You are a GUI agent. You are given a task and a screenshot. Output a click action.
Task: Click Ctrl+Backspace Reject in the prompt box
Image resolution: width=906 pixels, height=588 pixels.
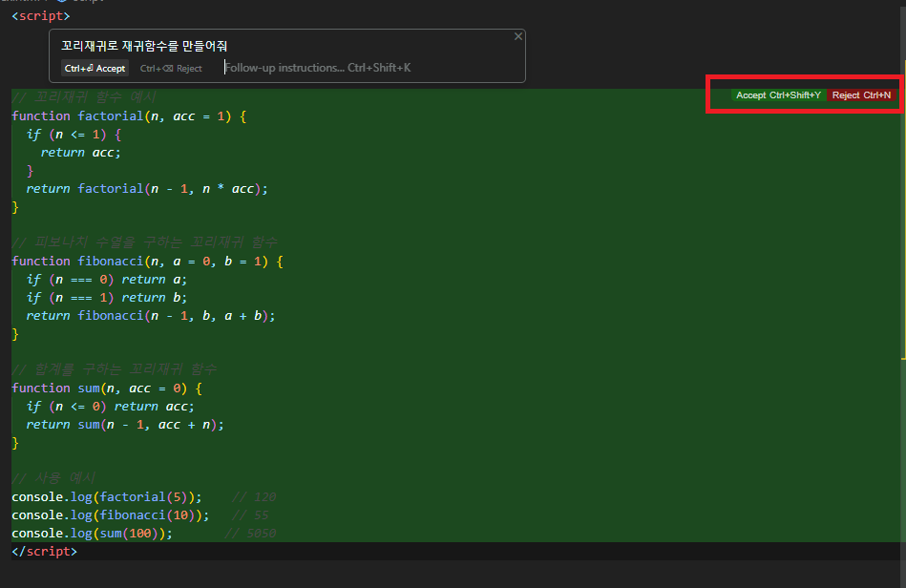[x=171, y=68]
